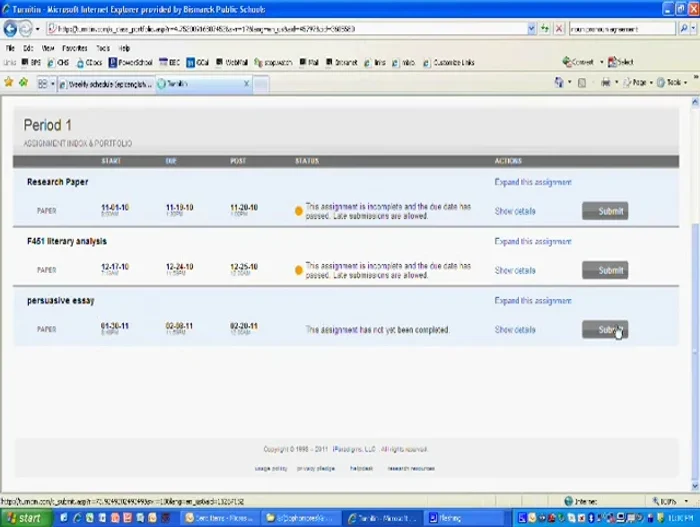Image resolution: width=700 pixels, height=527 pixels.
Task: Refresh the current Turnitin page
Action: (545, 29)
